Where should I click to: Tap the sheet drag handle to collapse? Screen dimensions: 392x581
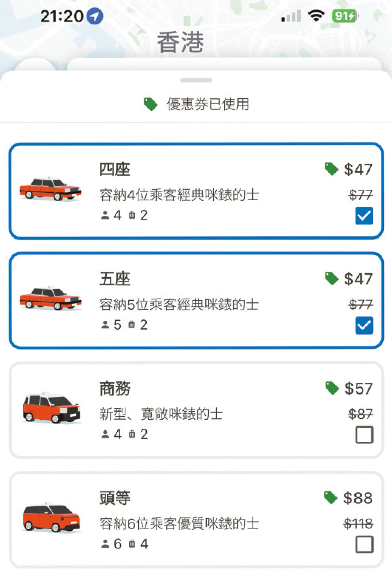[196, 80]
